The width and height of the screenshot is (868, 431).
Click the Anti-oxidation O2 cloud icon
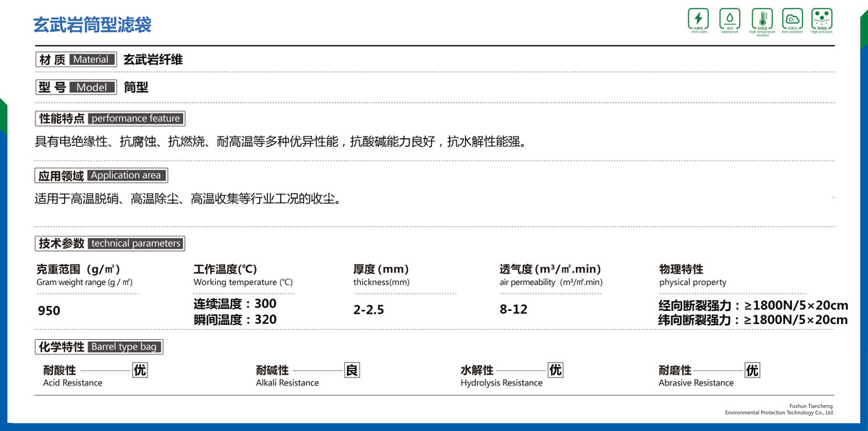(792, 19)
